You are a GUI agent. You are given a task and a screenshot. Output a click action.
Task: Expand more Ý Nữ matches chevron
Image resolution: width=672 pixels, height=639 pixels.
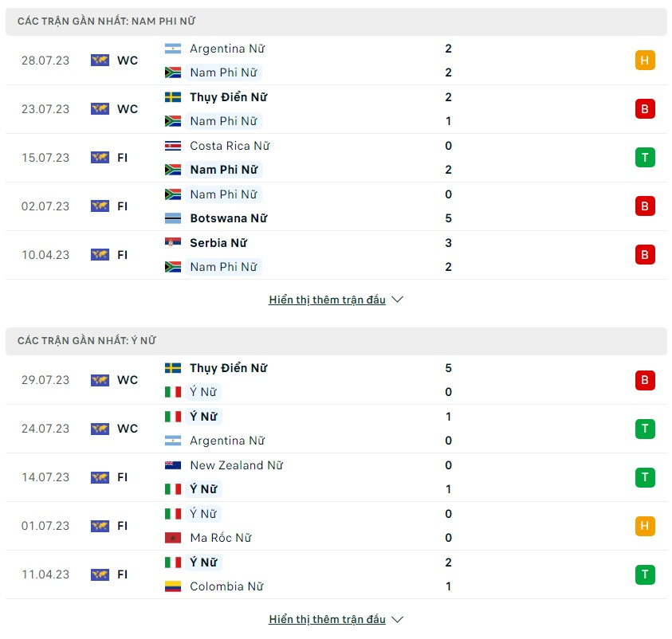(397, 619)
